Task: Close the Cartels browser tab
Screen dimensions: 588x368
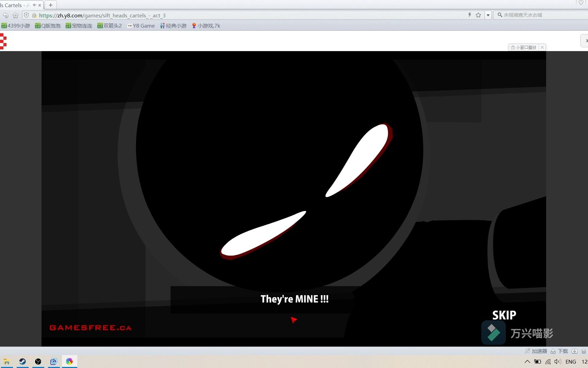Action: pos(40,5)
